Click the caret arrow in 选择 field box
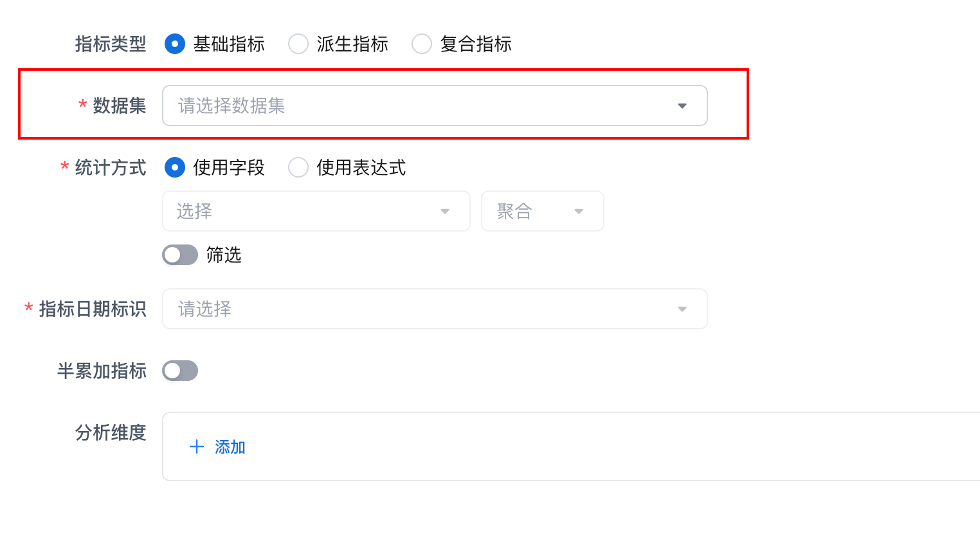The width and height of the screenshot is (980, 543). coord(445,212)
